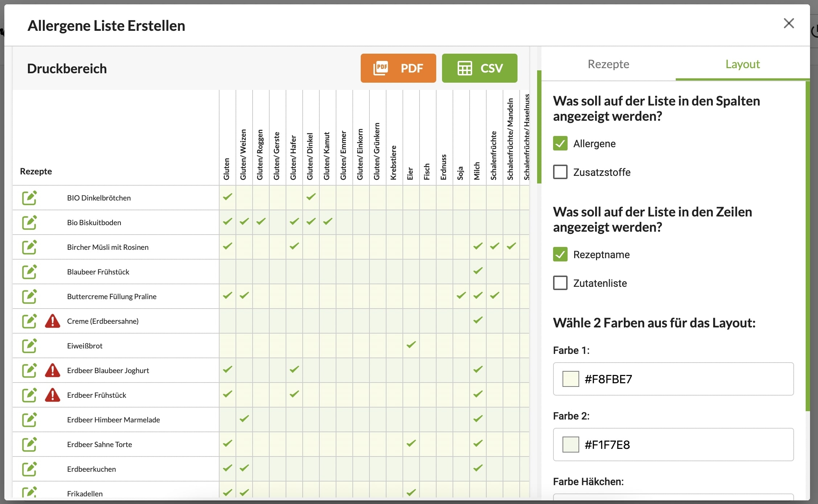The width and height of the screenshot is (818, 504).
Task: Click edit icon for BIO Dinkelbrötchen
Action: [x=29, y=198]
